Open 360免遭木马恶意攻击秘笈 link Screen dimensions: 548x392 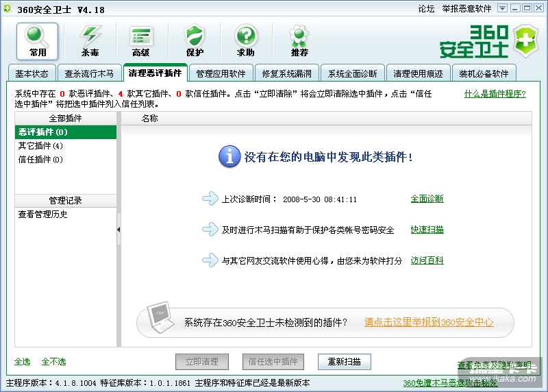point(450,383)
